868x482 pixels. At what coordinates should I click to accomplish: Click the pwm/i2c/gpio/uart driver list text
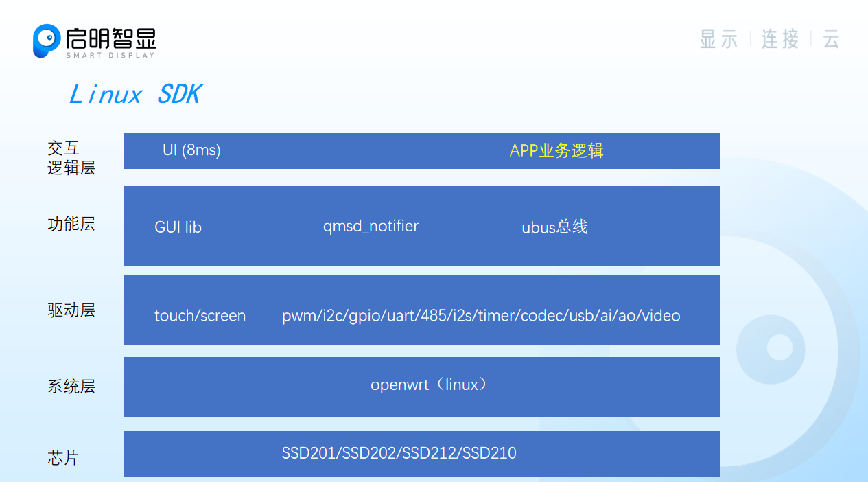pos(481,316)
